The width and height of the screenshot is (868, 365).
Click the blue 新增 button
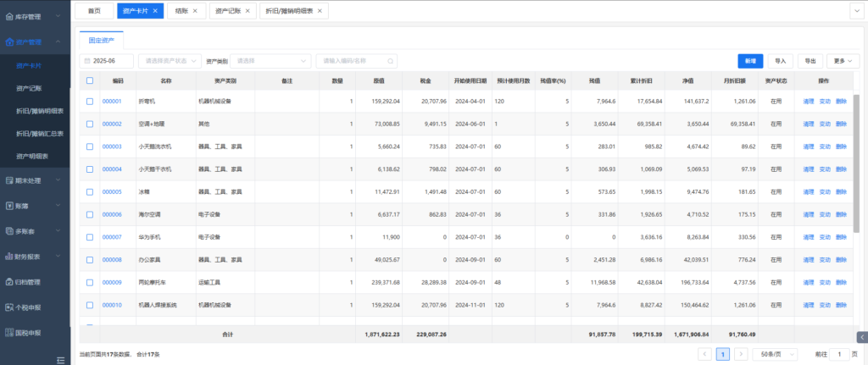point(750,61)
